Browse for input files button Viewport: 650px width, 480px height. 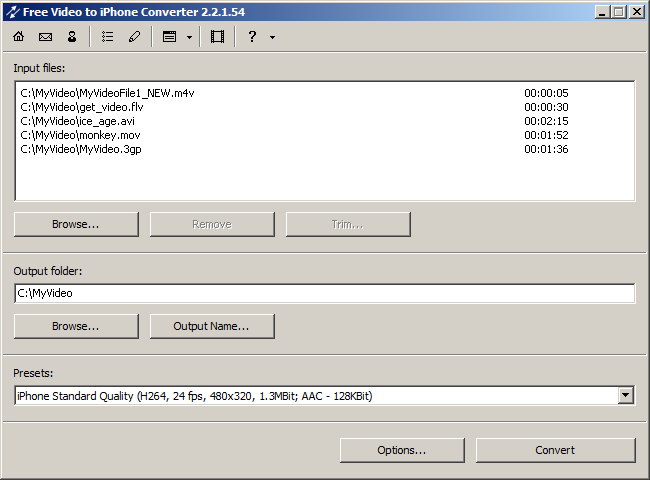tap(76, 225)
